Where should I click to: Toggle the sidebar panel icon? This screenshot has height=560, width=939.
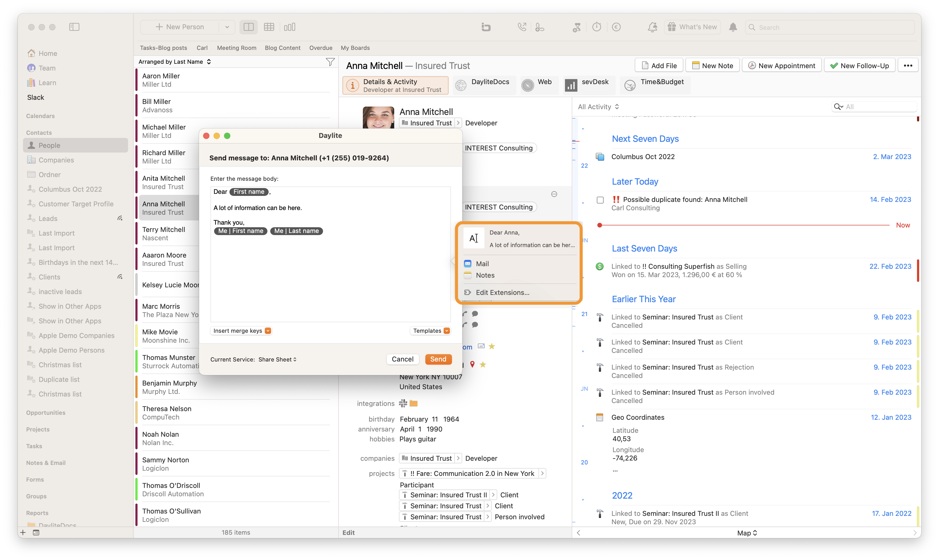(x=75, y=27)
